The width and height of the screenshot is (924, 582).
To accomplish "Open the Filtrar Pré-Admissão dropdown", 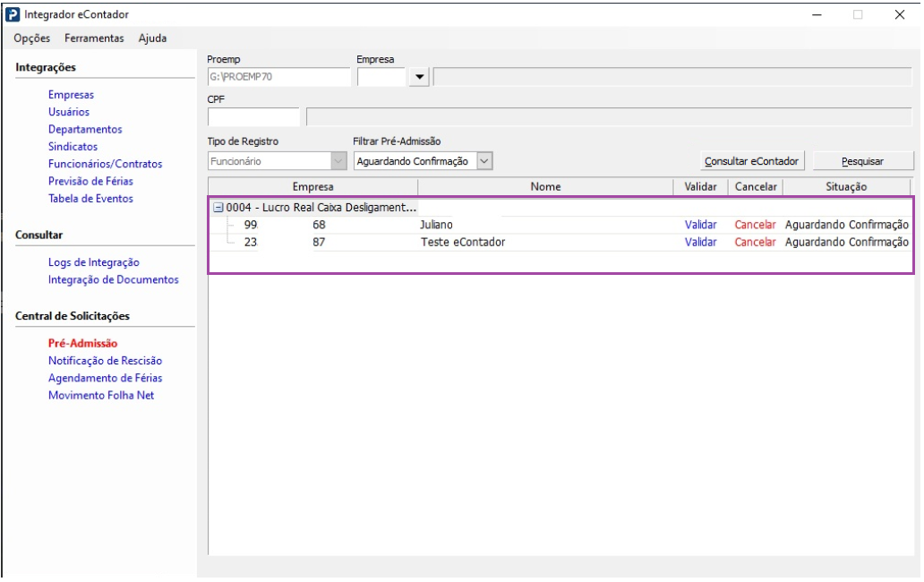I will coord(484,161).
